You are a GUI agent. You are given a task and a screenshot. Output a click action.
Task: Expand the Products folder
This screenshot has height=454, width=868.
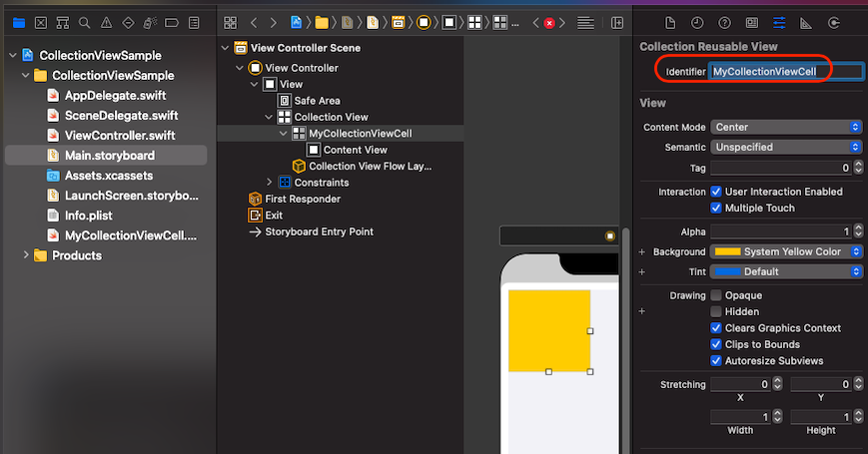point(25,254)
